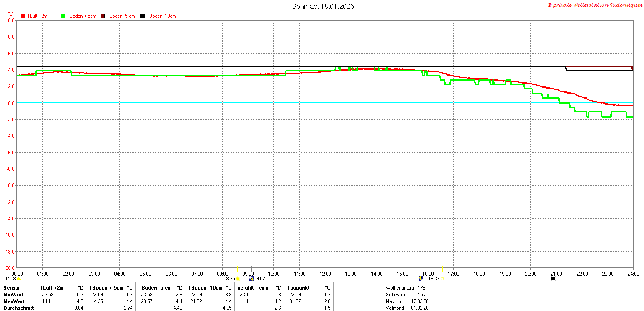Click the blue moonrise icon beside 09:07
644x311 pixels.
click(251, 278)
